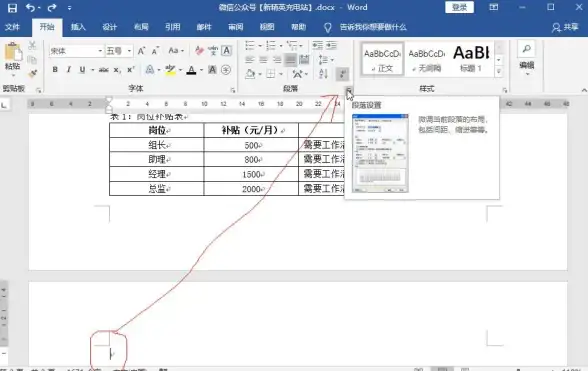Save the document from quick access toolbar
The width and height of the screenshot is (588, 371).
coord(12,8)
